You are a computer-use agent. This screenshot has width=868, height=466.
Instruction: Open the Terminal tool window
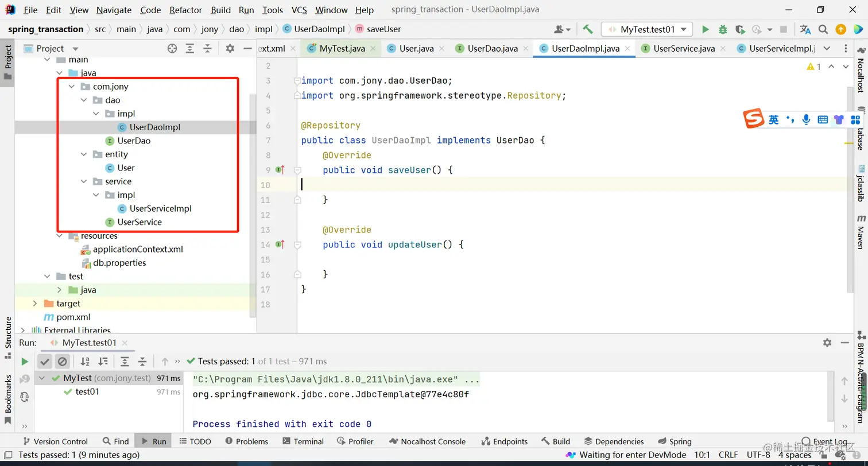click(x=303, y=441)
